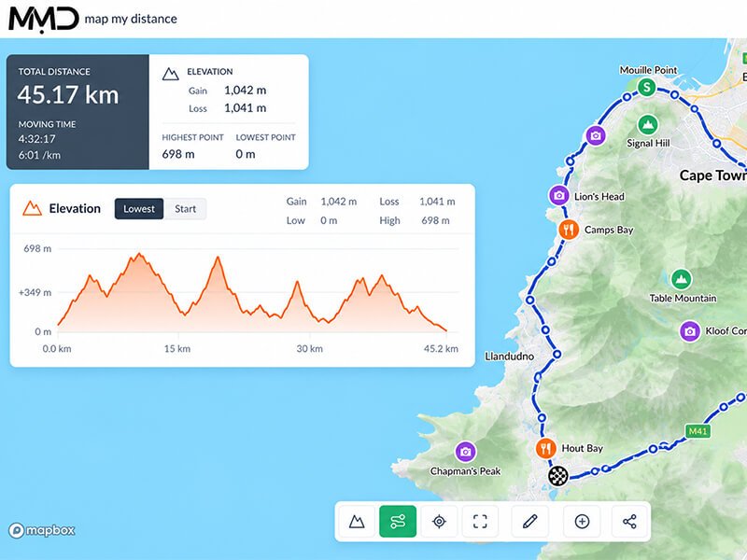Screen dimensions: 747x560
Task: Click the 45.2 km axis label
Action: click(x=441, y=349)
